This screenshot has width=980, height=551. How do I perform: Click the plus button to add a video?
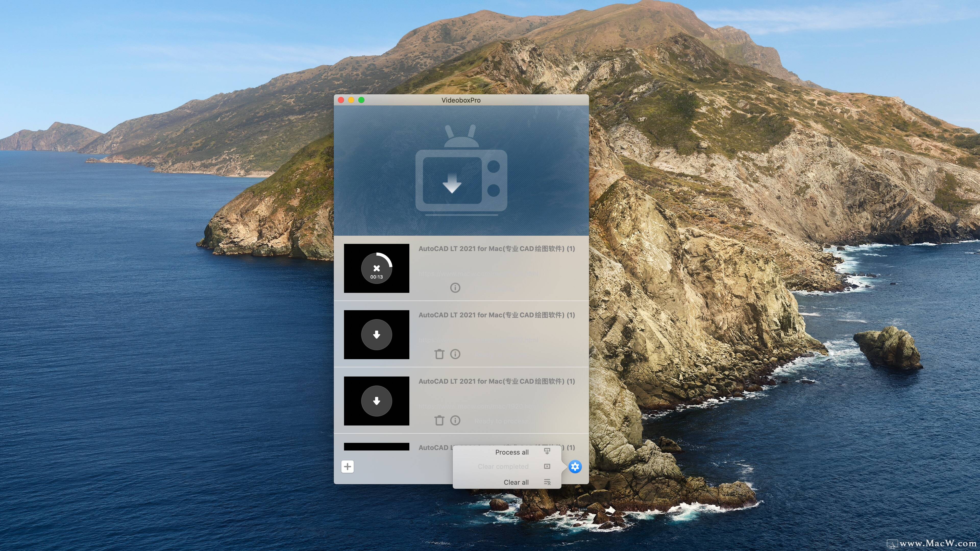coord(347,467)
